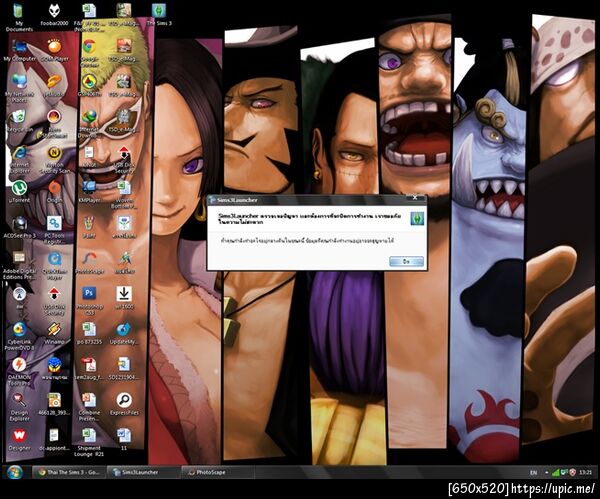Click the EN language indicator in tray
Viewport: 600px width, 499px height.
click(533, 473)
